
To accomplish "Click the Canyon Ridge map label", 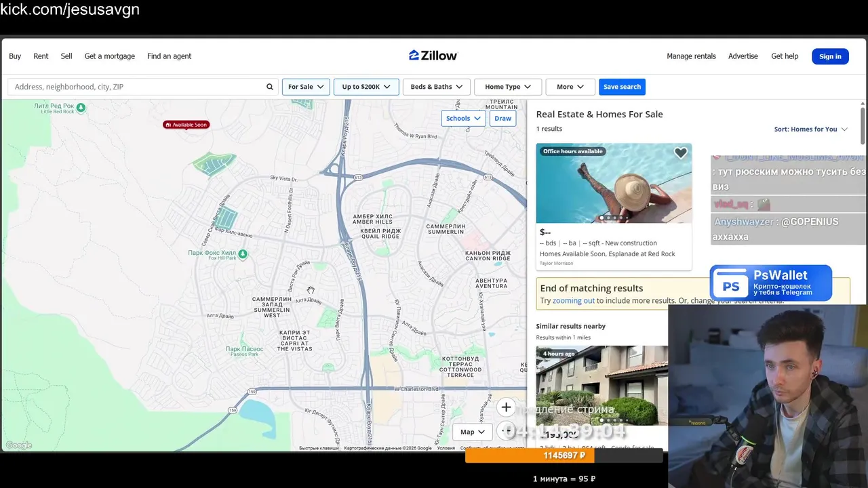I will (x=488, y=256).
